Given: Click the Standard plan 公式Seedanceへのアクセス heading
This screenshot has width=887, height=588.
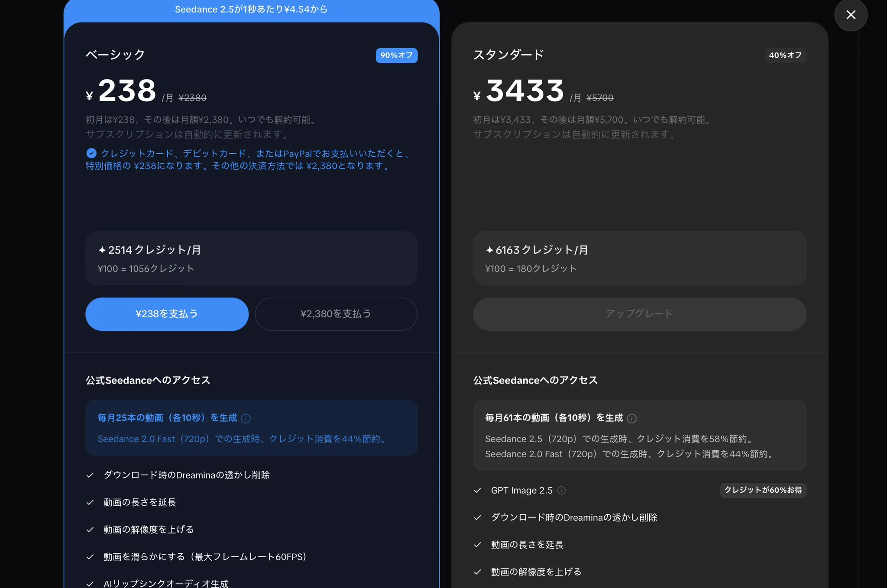Looking at the screenshot, I should [535, 380].
